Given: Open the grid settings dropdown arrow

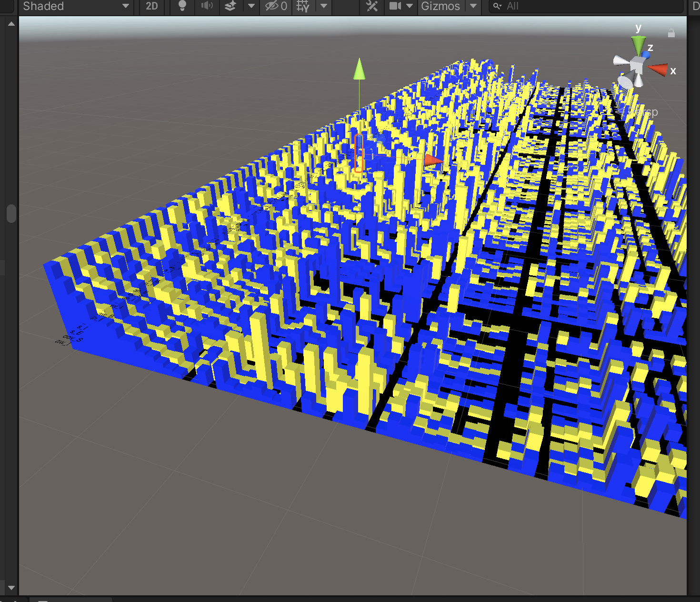Looking at the screenshot, I should click(324, 6).
